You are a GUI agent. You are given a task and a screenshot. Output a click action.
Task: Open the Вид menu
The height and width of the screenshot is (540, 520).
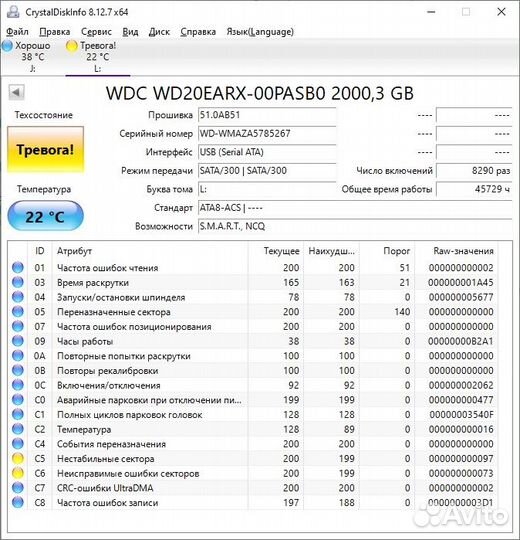[x=131, y=32]
